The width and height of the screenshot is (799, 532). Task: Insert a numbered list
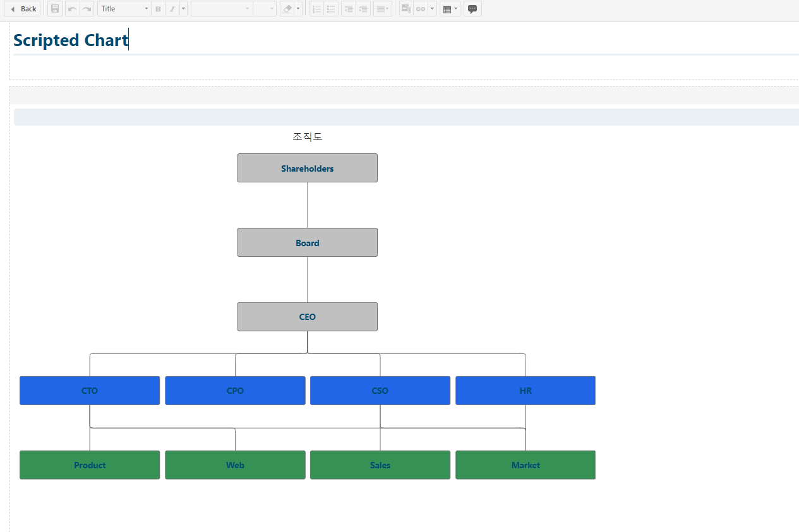317,9
